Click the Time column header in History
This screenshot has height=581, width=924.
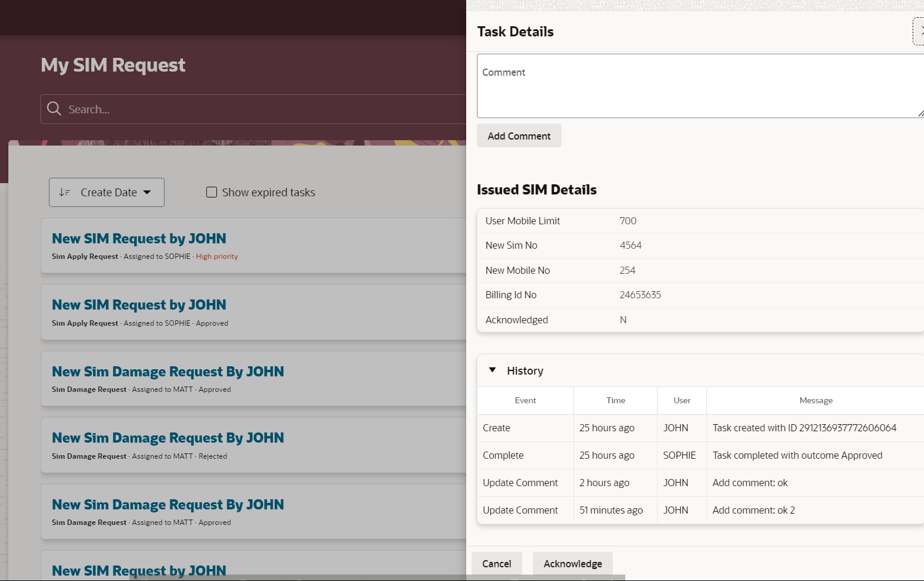[x=616, y=400]
